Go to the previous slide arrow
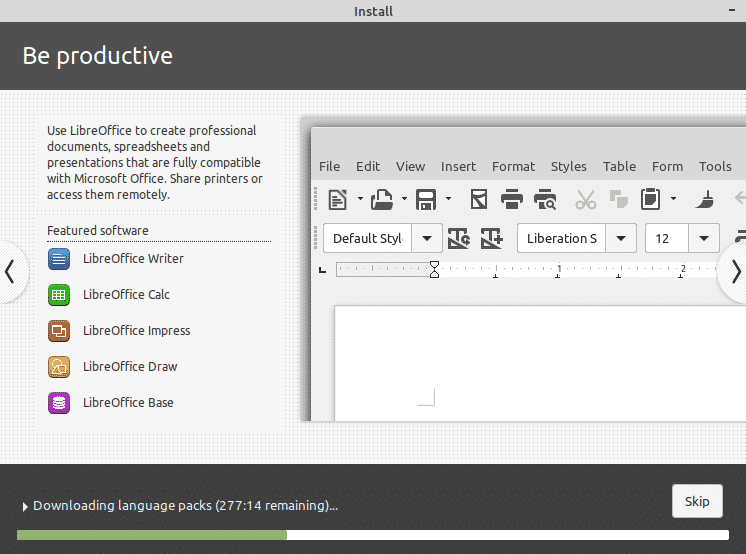The image size is (746, 554). (10, 272)
